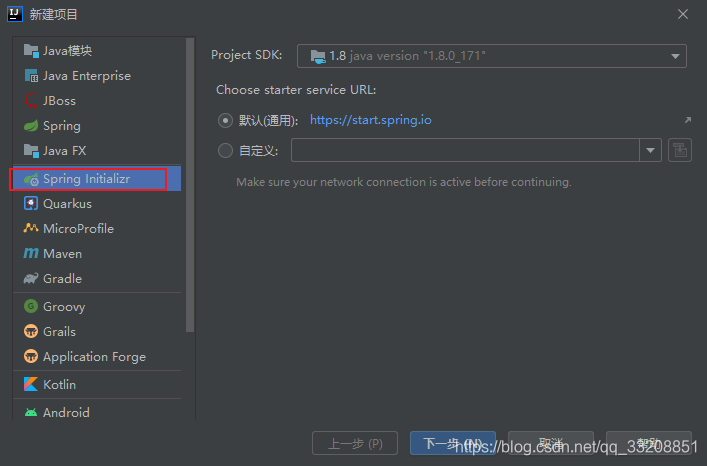707x466 pixels.
Task: Click the Java Enterprise icon
Action: [x=31, y=76]
